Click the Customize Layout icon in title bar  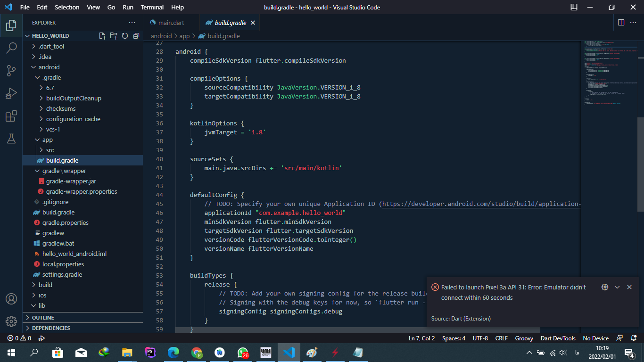pyautogui.click(x=574, y=8)
